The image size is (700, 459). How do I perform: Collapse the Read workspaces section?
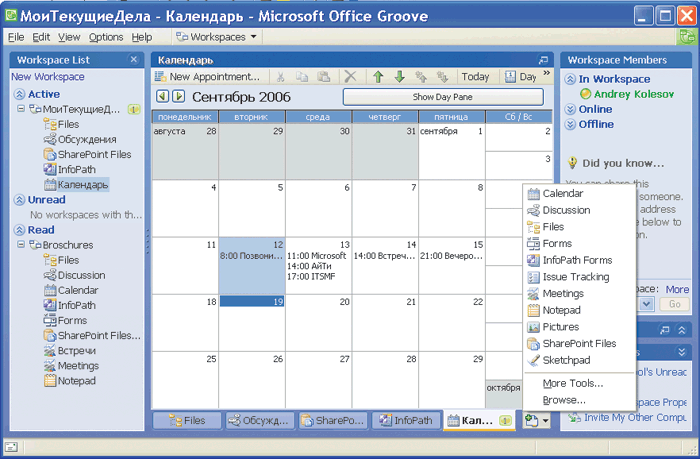coord(19,230)
